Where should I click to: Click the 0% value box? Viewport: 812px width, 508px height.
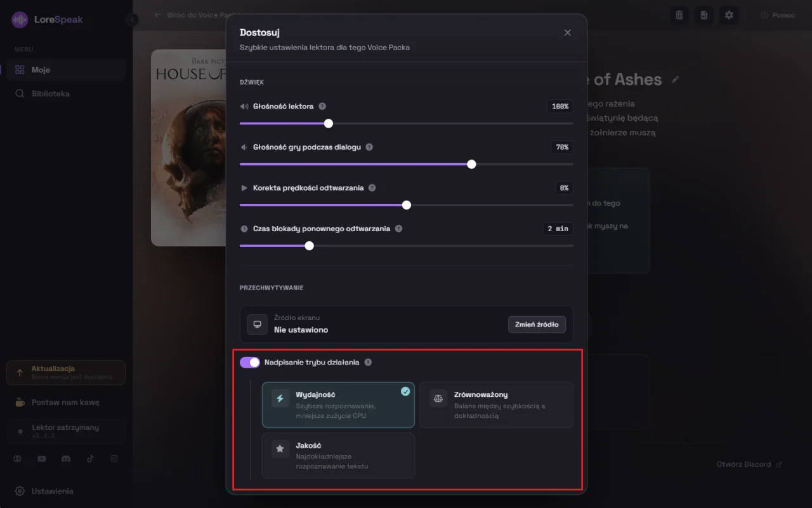point(564,188)
